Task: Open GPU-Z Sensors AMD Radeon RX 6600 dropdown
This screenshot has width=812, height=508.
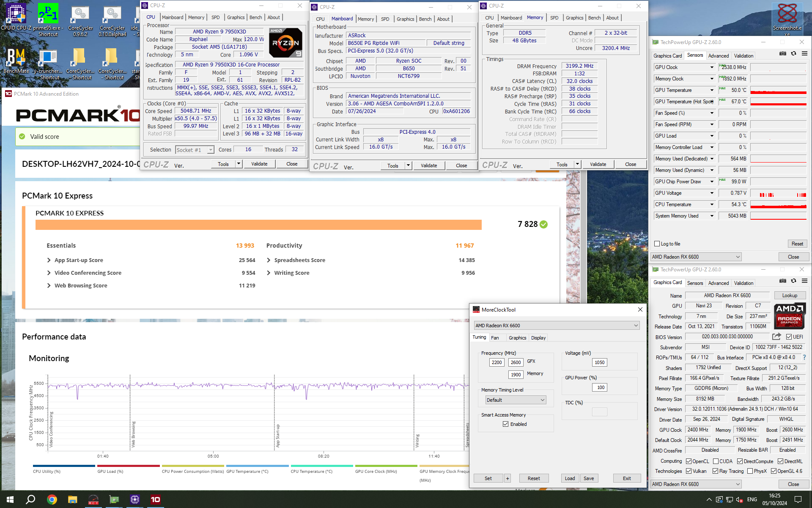Action: point(696,257)
